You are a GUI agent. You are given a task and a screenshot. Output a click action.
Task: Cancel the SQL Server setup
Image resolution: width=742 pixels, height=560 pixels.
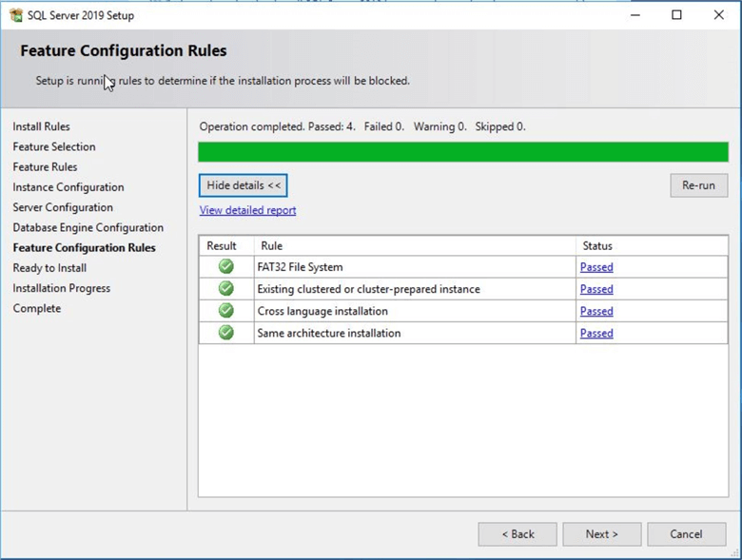pyautogui.click(x=686, y=534)
